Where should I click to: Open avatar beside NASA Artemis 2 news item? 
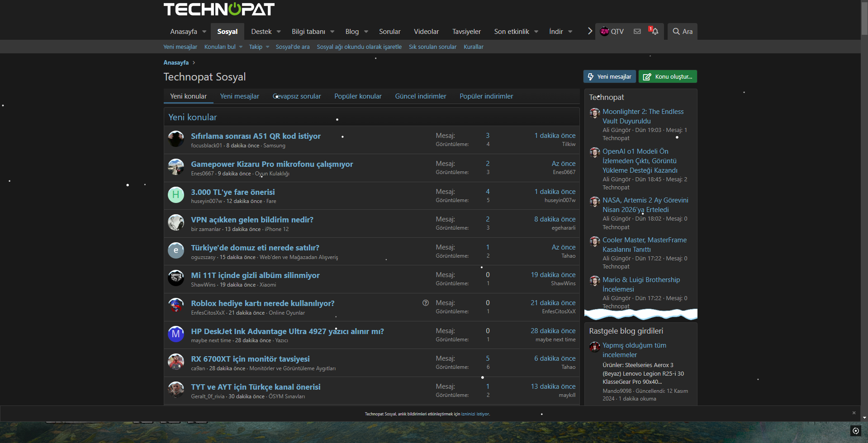click(x=595, y=202)
